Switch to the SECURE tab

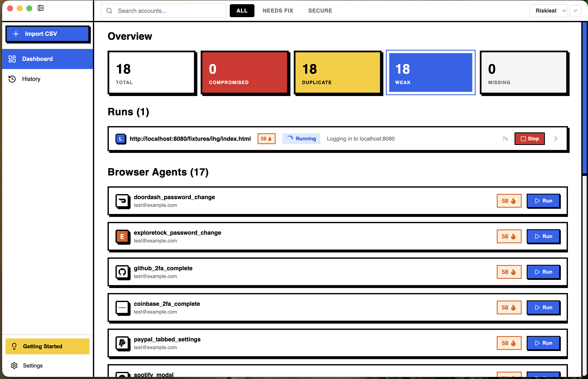coord(320,11)
